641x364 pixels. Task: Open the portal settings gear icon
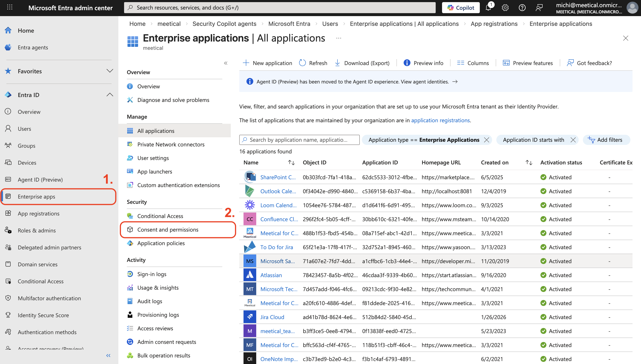click(505, 7)
